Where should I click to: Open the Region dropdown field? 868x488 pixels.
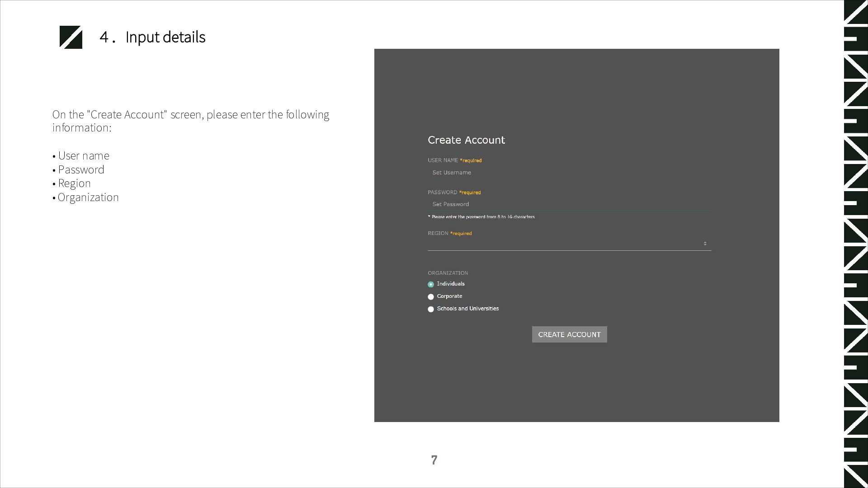click(565, 244)
